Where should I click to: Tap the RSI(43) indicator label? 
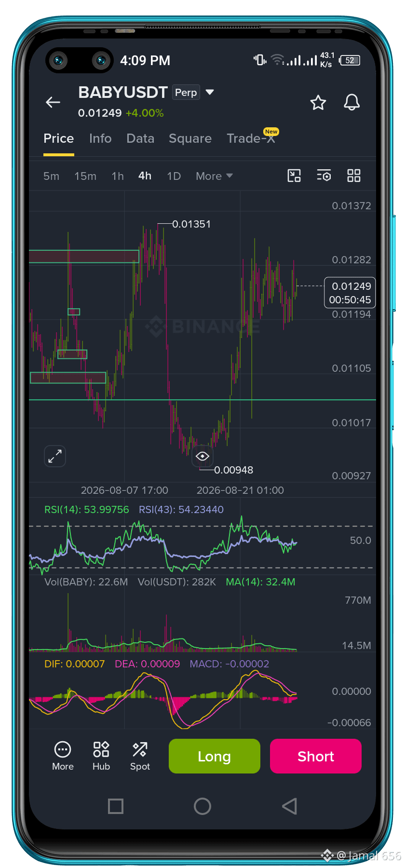[181, 510]
